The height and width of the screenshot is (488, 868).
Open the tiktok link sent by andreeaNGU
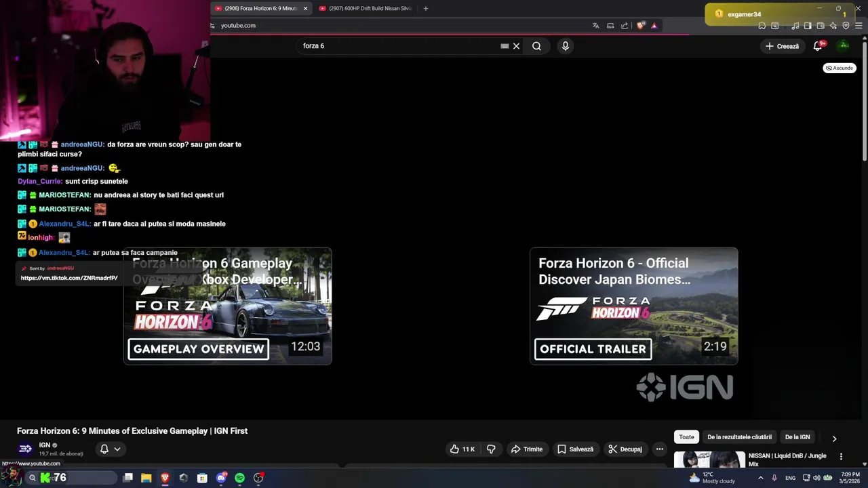tap(68, 278)
